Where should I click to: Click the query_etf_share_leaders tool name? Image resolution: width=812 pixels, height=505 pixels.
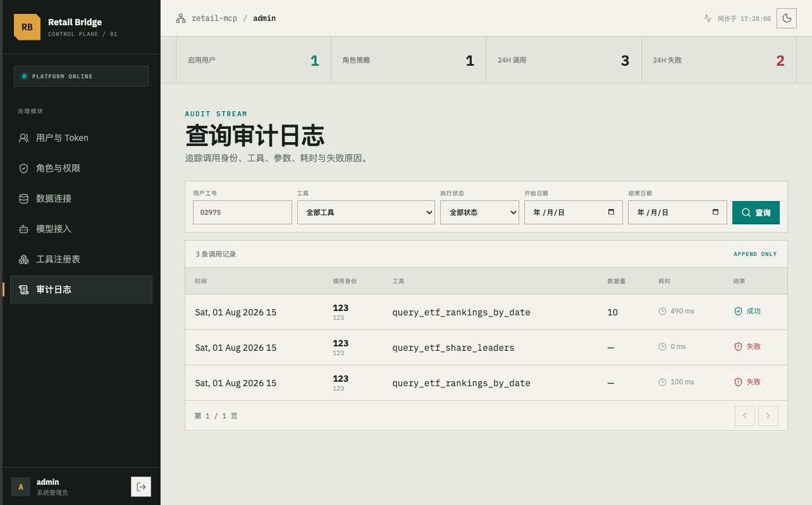point(453,348)
